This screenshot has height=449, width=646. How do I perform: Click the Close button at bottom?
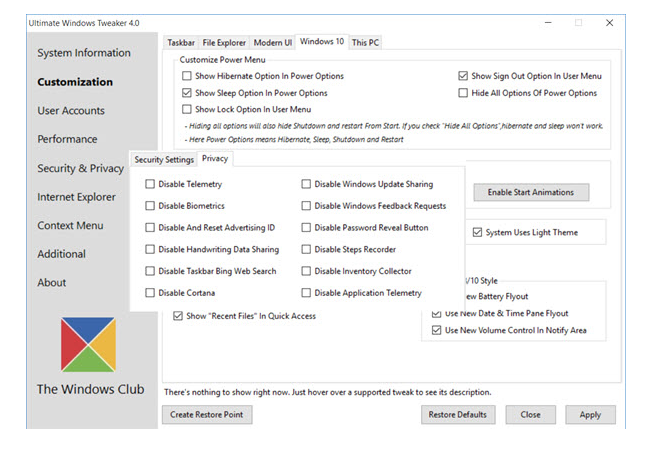[531, 415]
